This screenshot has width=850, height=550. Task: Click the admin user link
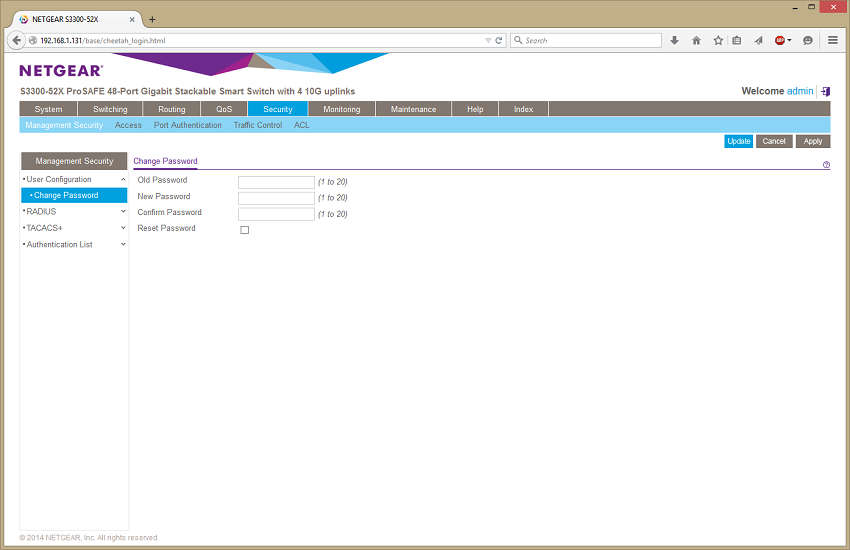800,91
